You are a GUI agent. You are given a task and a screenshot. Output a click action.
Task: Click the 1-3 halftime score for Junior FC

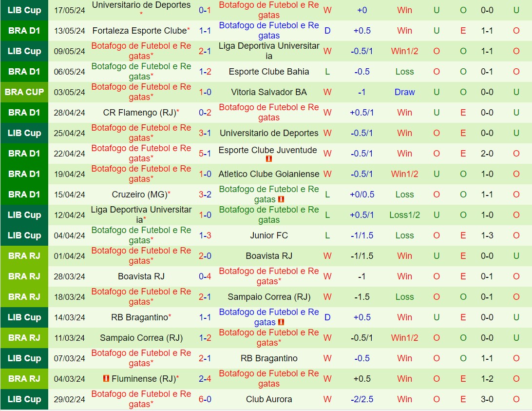click(x=487, y=235)
